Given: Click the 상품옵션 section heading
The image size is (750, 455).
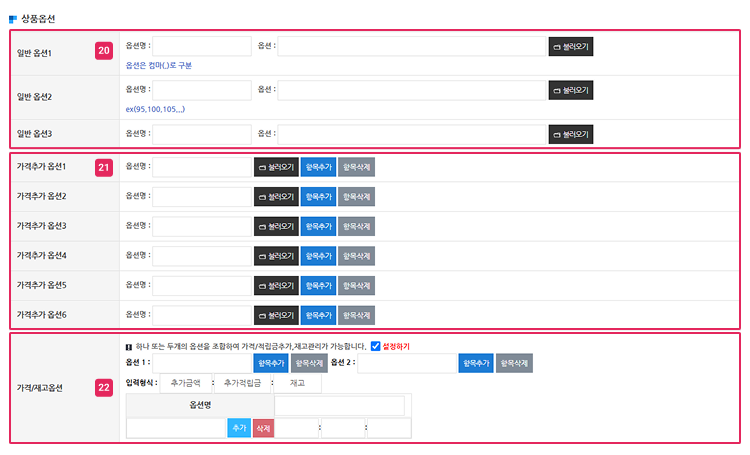Looking at the screenshot, I should [x=38, y=19].
